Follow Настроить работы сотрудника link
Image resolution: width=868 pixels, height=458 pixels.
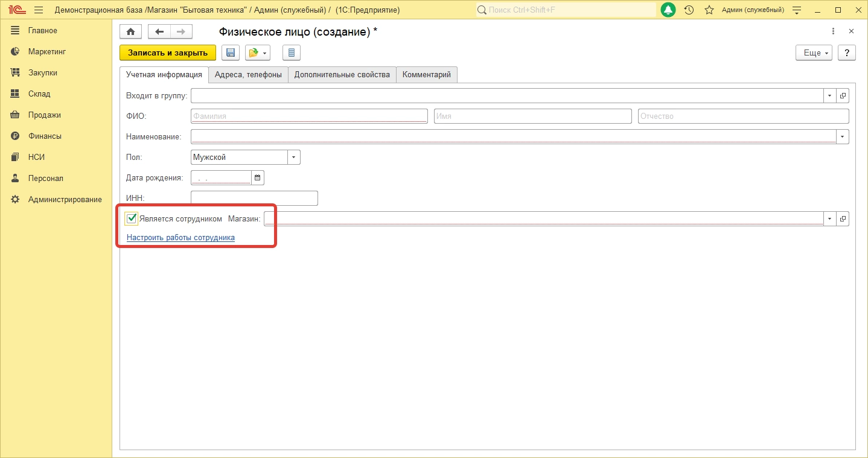[x=180, y=238]
